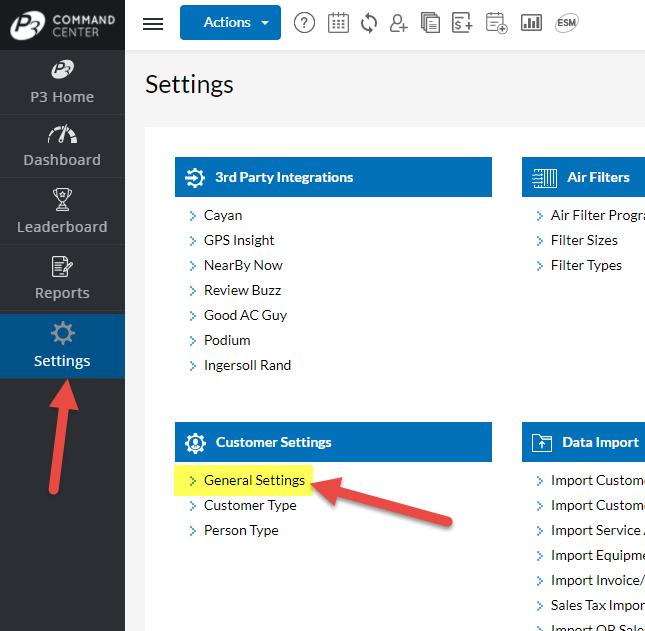Image resolution: width=645 pixels, height=631 pixels.
Task: Click the add appointment calendar-plus icon
Action: pyautogui.click(x=497, y=23)
